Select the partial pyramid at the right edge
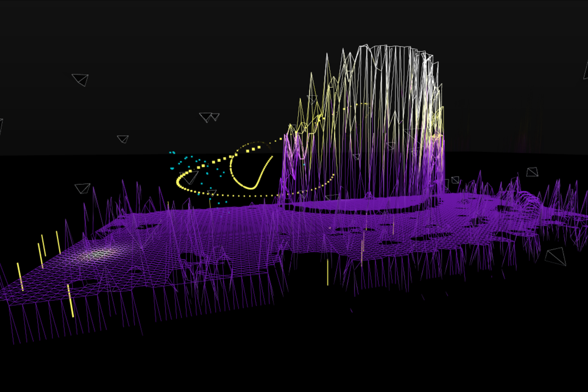Image resolution: width=588 pixels, height=392 pixels. (586, 71)
